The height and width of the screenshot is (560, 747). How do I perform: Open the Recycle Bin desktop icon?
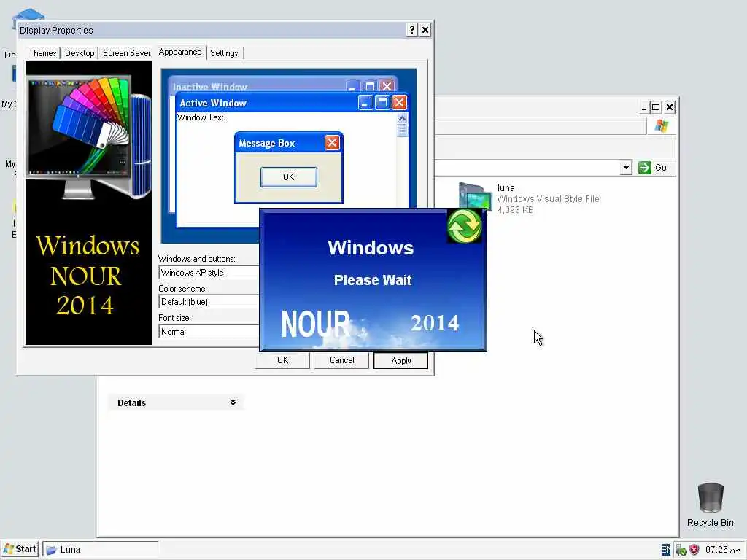pyautogui.click(x=711, y=505)
